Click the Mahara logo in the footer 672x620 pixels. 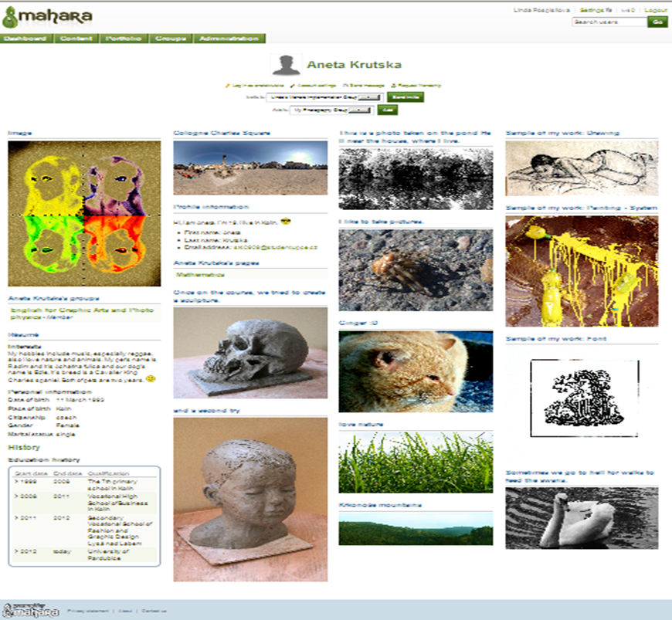click(31, 609)
